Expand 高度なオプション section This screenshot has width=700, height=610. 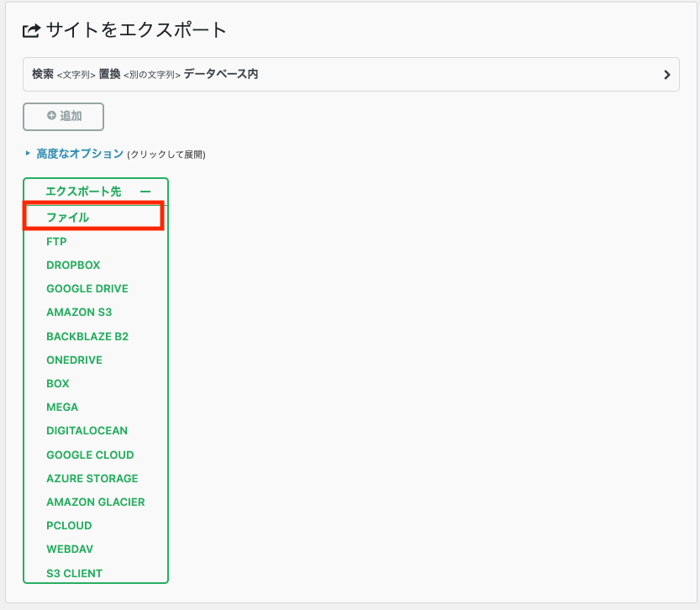(80, 154)
